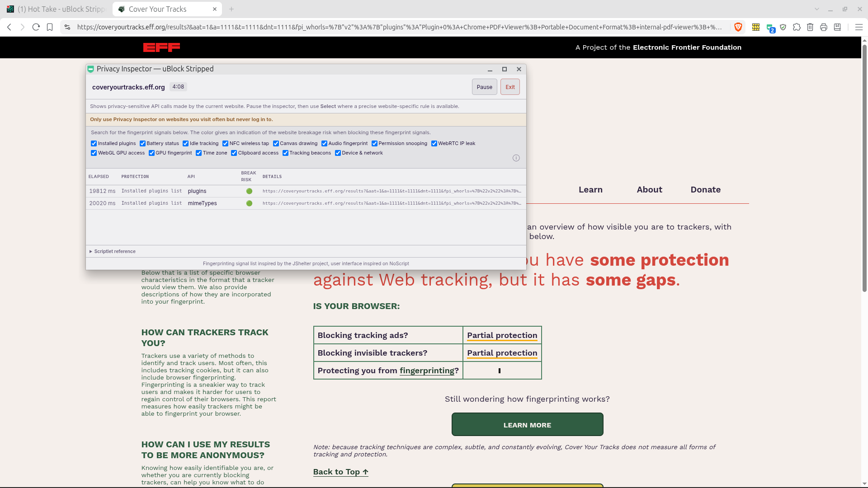Click the Partial protection link for tracking ads
This screenshot has height=488, width=868.
click(x=502, y=335)
